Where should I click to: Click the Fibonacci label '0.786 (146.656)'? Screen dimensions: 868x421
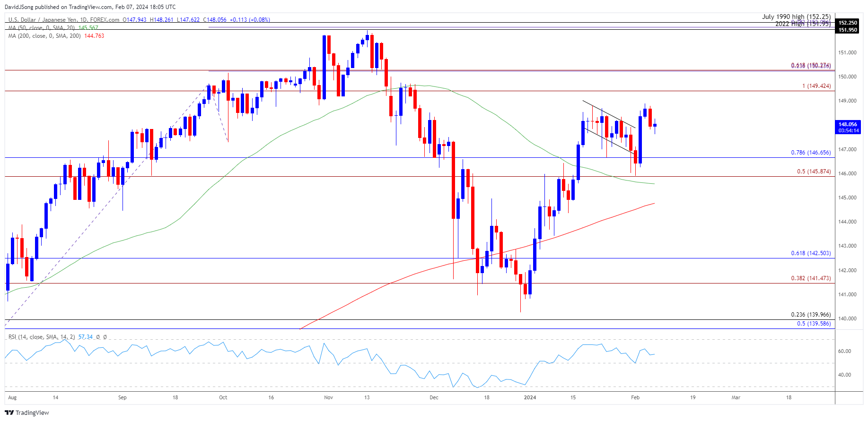point(811,153)
